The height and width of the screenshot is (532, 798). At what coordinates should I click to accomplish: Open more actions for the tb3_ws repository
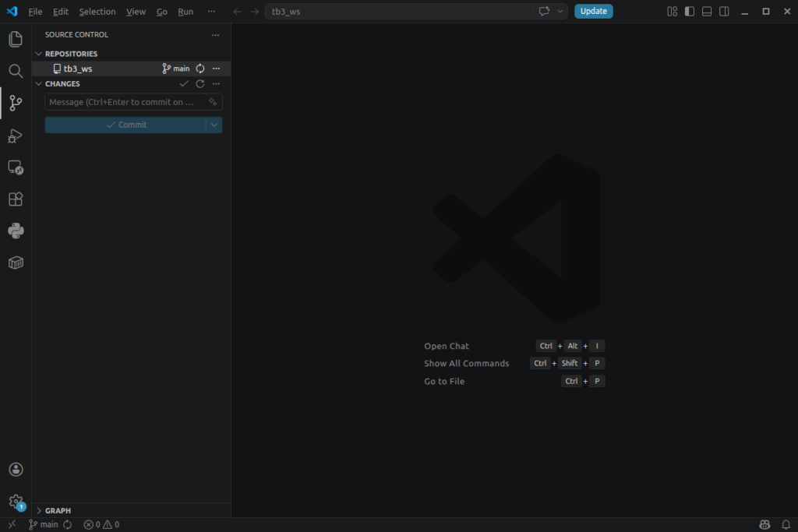217,69
